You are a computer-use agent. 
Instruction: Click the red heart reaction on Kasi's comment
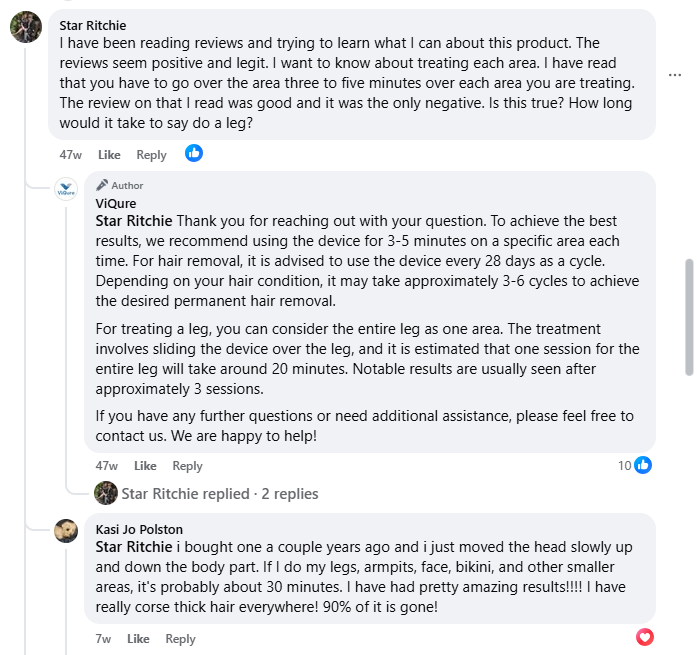[x=645, y=637]
